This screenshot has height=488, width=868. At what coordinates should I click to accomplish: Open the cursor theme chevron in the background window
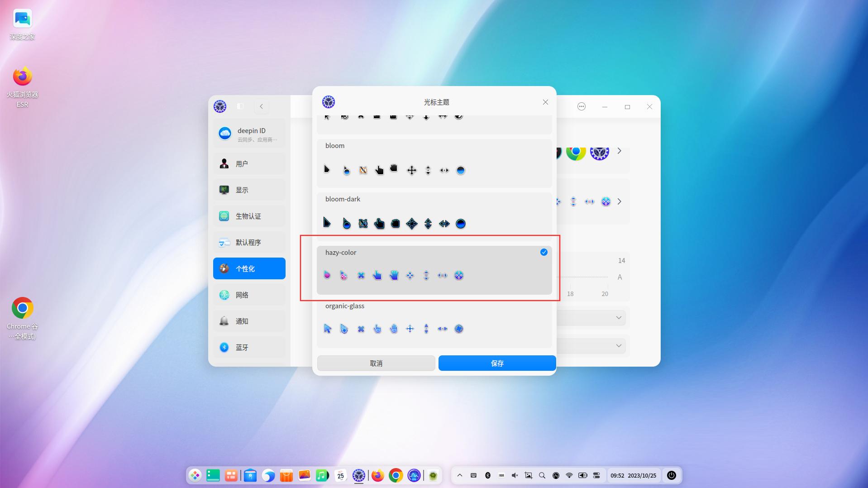(620, 201)
